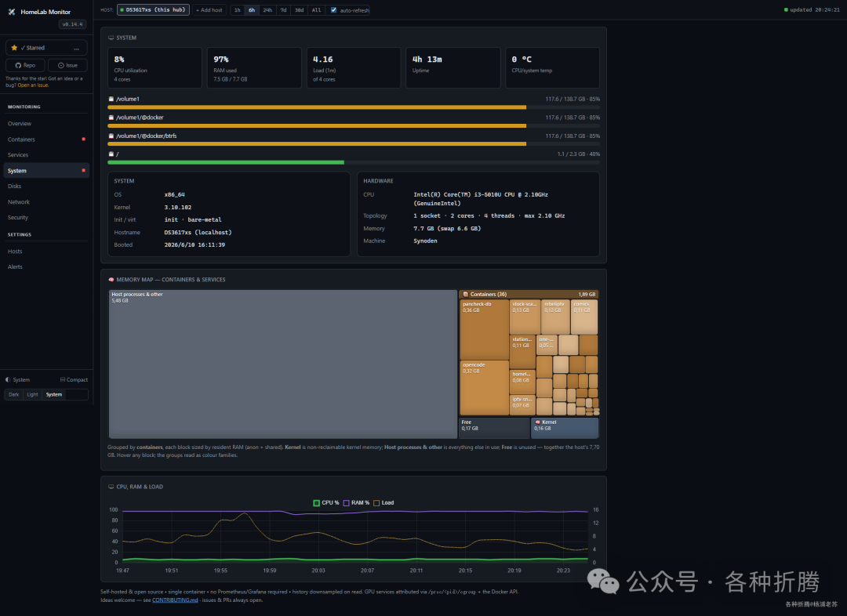Click the HomeLab Monitor logo icon
847x616 pixels.
(x=12, y=12)
